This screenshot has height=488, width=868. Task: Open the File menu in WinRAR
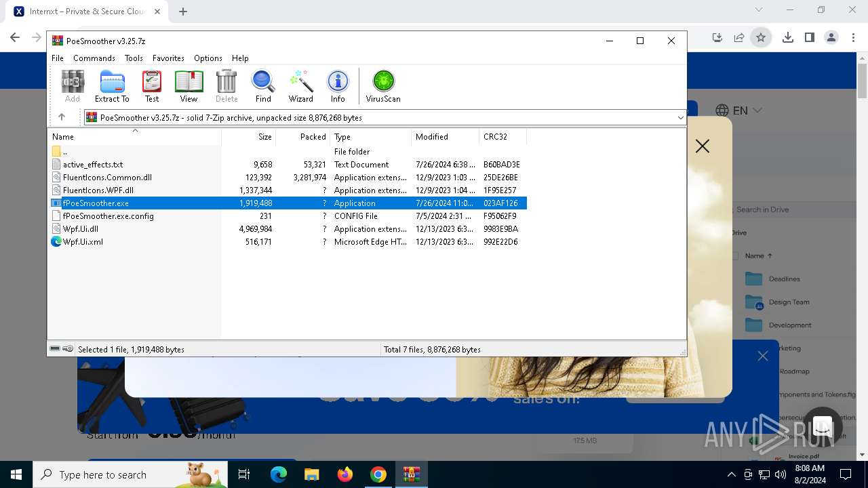click(58, 58)
